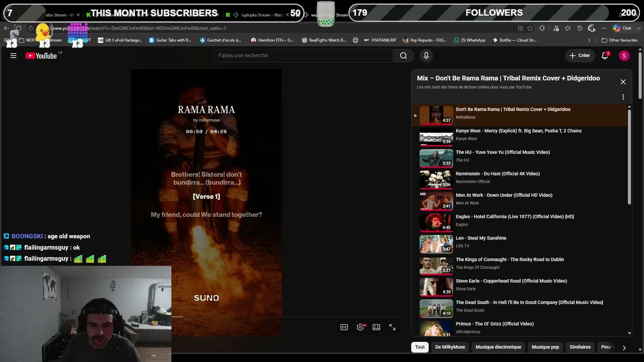Open YouTube notifications bell
The width and height of the screenshot is (644, 362).
pos(605,56)
